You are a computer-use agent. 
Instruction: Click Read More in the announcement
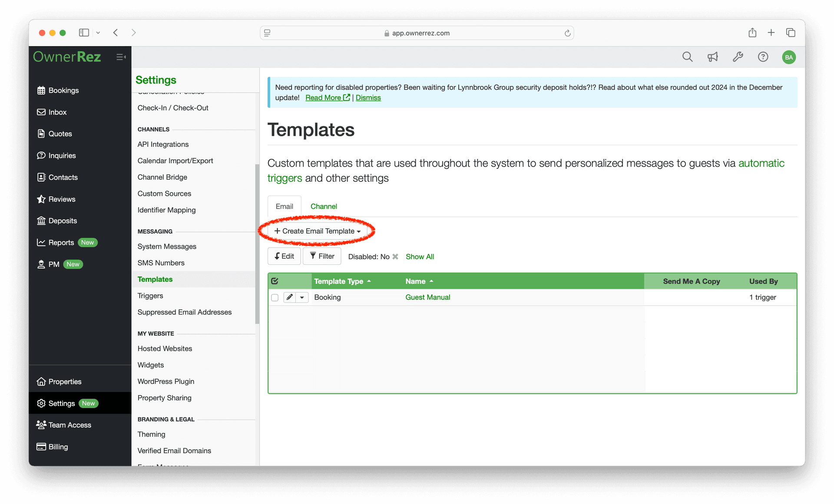(x=328, y=98)
